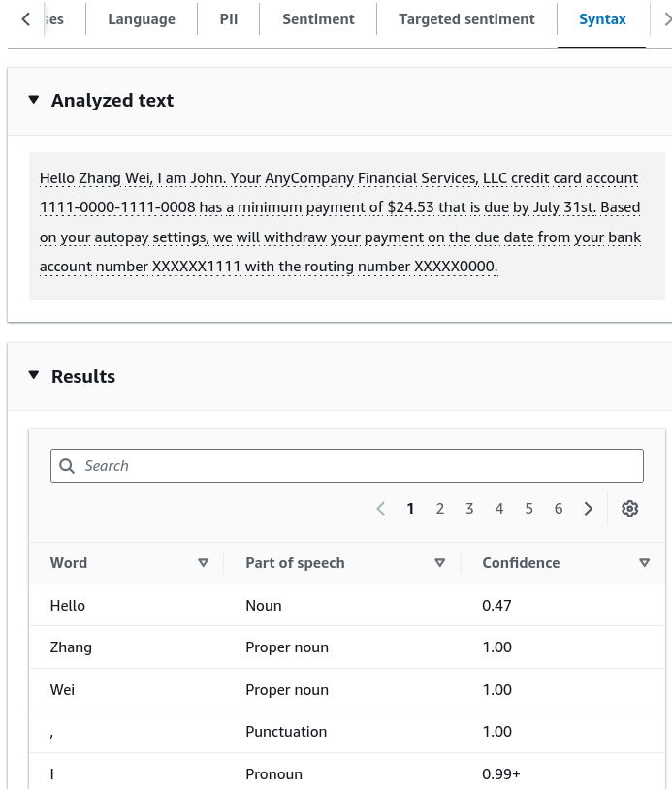Go to next results page arrow
Screen dimensions: 672x789
tap(588, 509)
